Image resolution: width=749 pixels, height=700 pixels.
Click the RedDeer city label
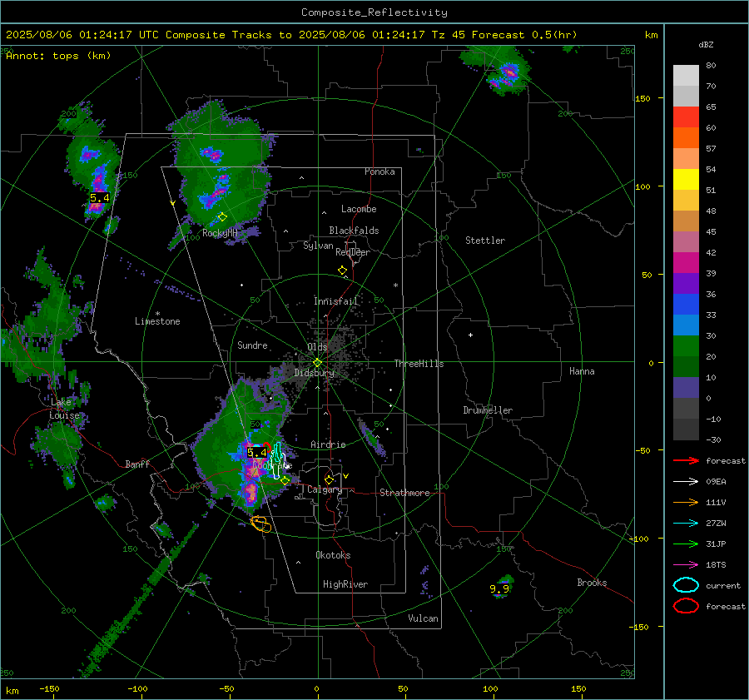(353, 252)
